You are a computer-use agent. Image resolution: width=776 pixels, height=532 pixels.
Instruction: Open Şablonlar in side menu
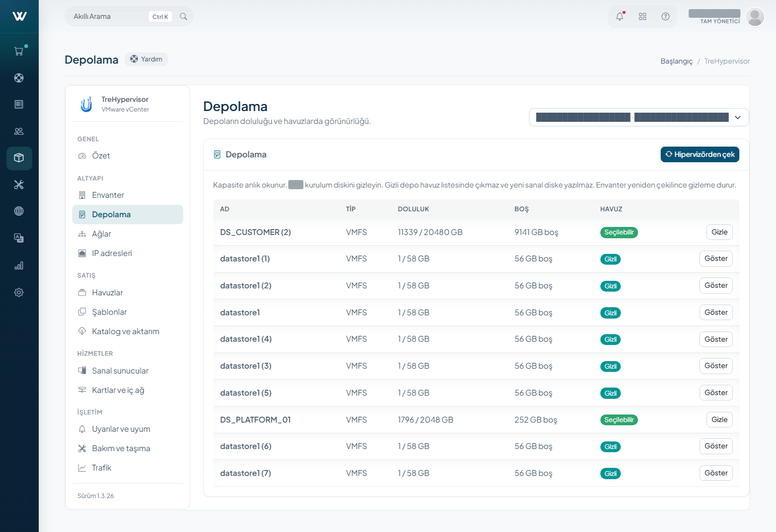tap(128, 312)
